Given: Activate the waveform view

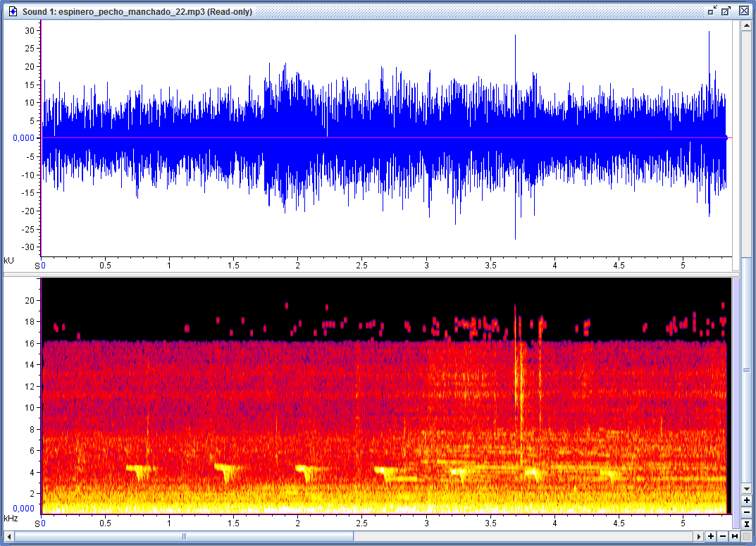Looking at the screenshot, I should [x=384, y=137].
